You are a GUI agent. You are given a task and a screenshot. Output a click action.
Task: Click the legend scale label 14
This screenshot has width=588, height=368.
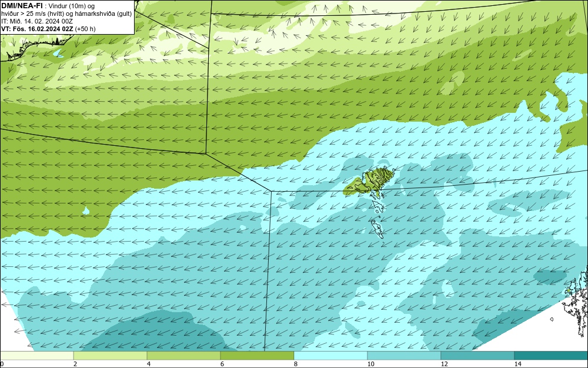pyautogui.click(x=518, y=364)
